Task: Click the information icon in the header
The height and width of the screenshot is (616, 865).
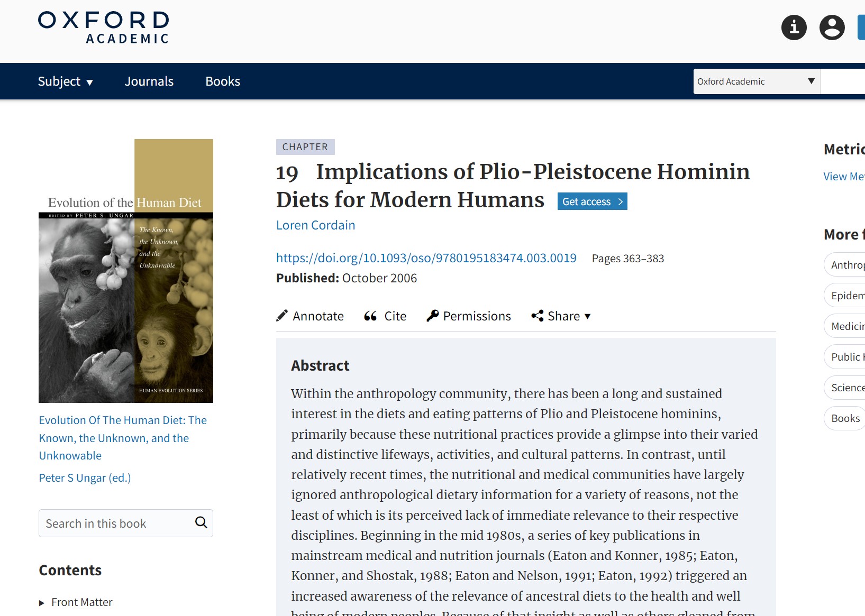Action: pos(793,27)
